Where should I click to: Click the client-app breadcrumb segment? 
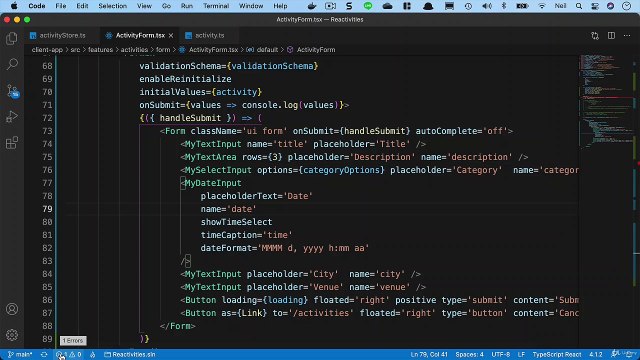(x=47, y=50)
